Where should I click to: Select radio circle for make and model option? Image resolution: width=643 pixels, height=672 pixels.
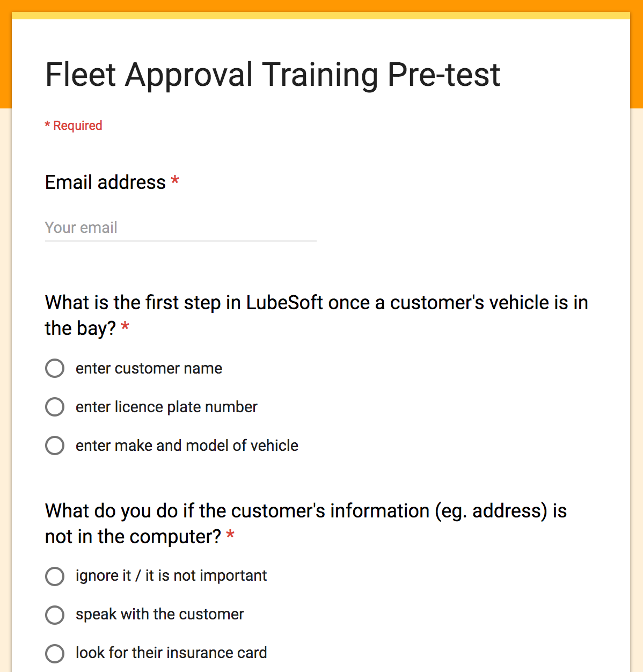tap(55, 446)
